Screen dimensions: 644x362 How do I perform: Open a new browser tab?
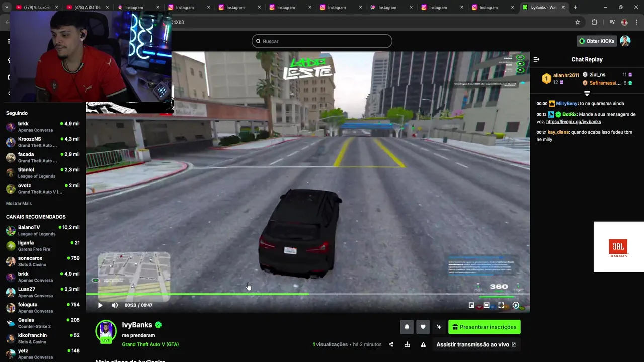pos(575,7)
